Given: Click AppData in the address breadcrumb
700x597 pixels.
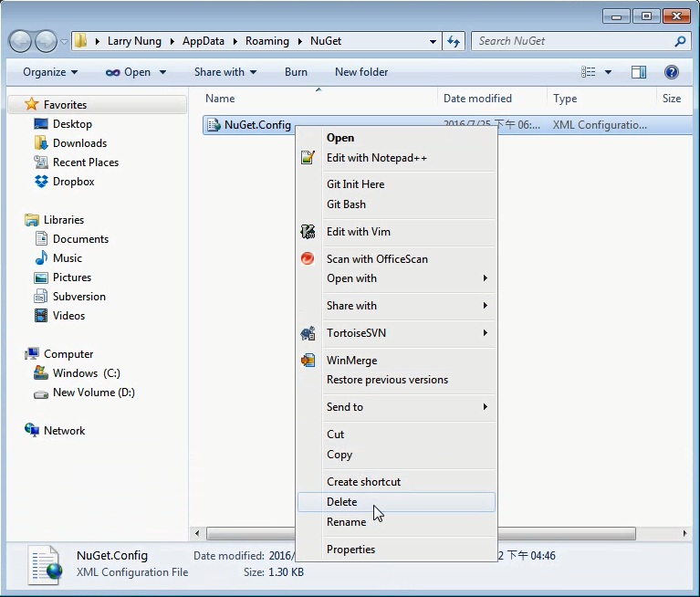Looking at the screenshot, I should coord(204,41).
